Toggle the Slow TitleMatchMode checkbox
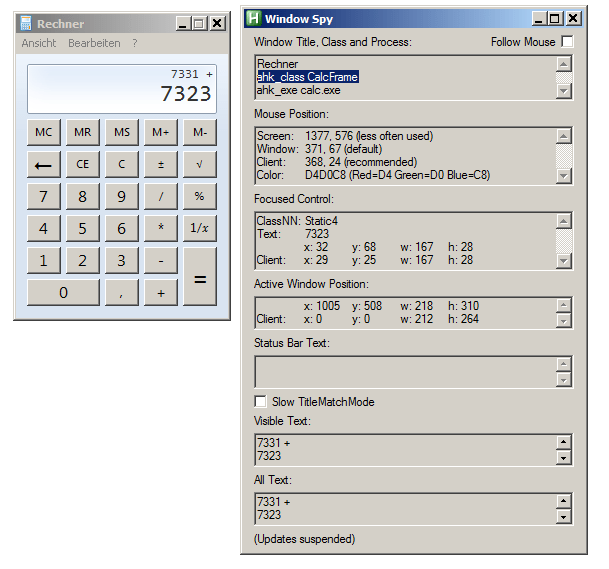Viewport: 609px width, 569px height. click(x=260, y=402)
